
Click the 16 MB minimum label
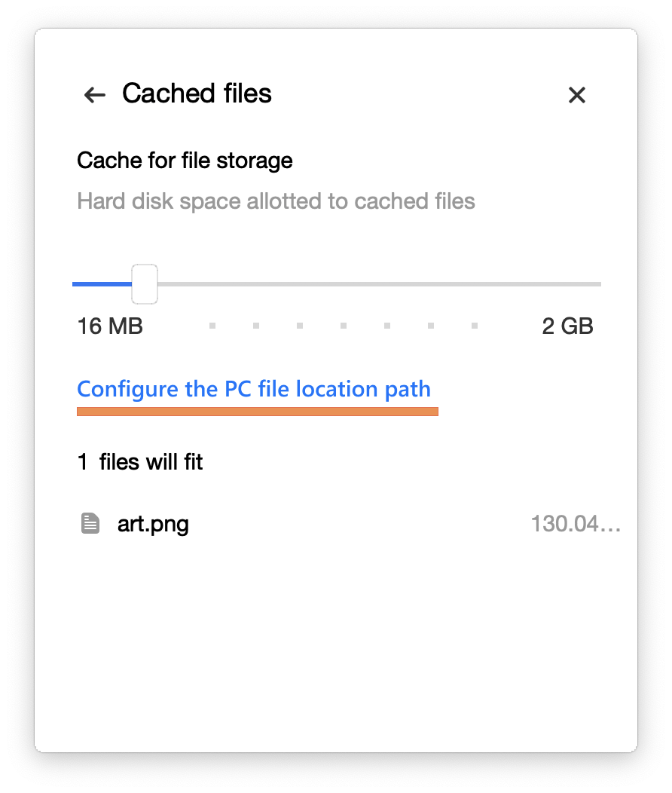[x=110, y=326]
